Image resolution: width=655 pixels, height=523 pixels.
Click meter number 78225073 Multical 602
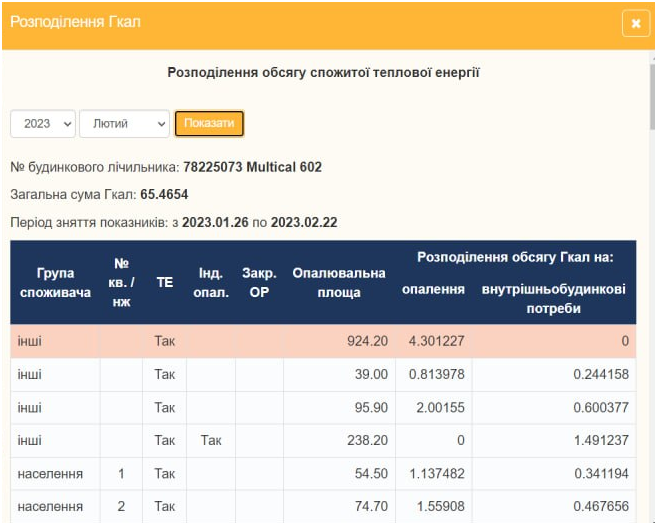(x=252, y=167)
